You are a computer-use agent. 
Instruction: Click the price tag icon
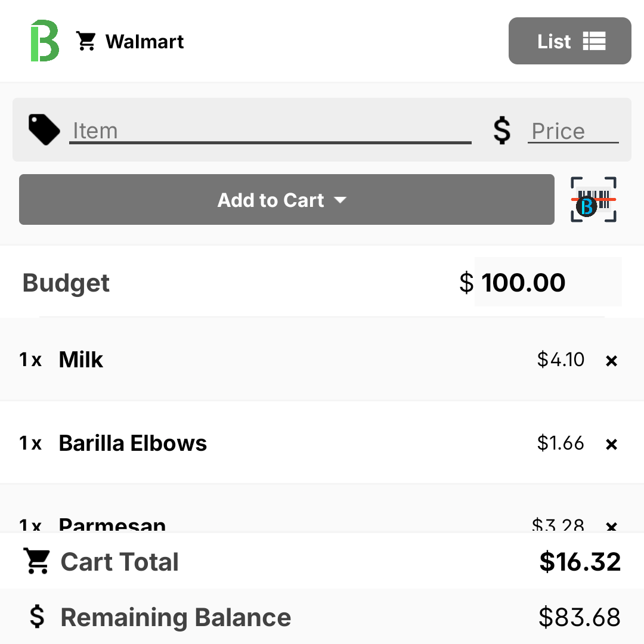coord(44,129)
